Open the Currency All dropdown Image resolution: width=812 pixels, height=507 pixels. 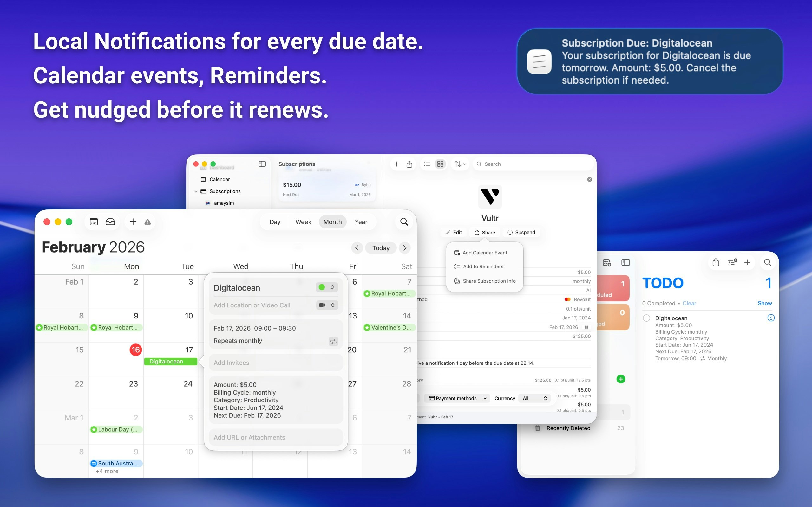tap(534, 398)
